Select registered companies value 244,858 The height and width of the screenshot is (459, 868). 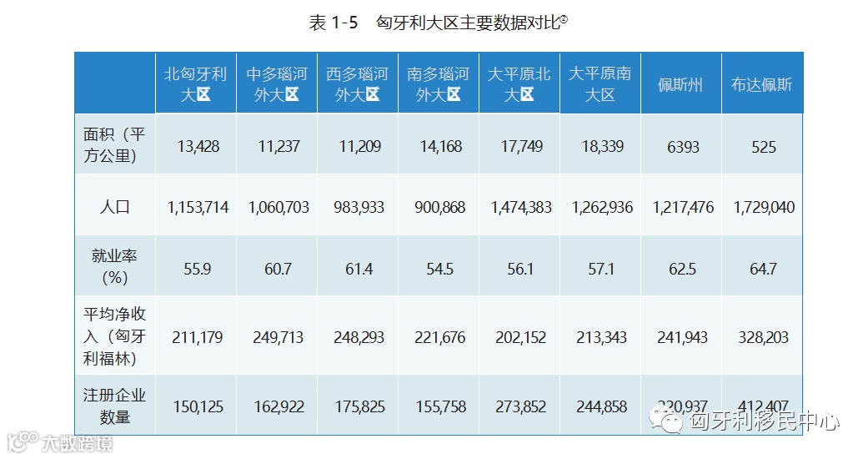click(602, 407)
